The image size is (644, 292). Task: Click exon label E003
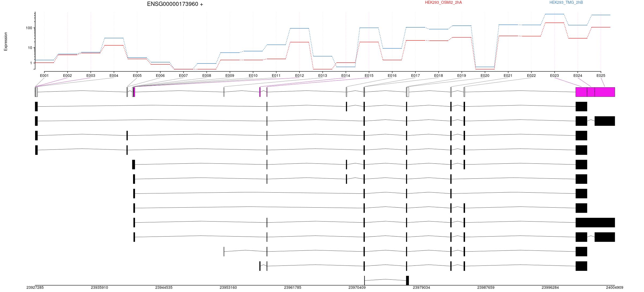[91, 76]
